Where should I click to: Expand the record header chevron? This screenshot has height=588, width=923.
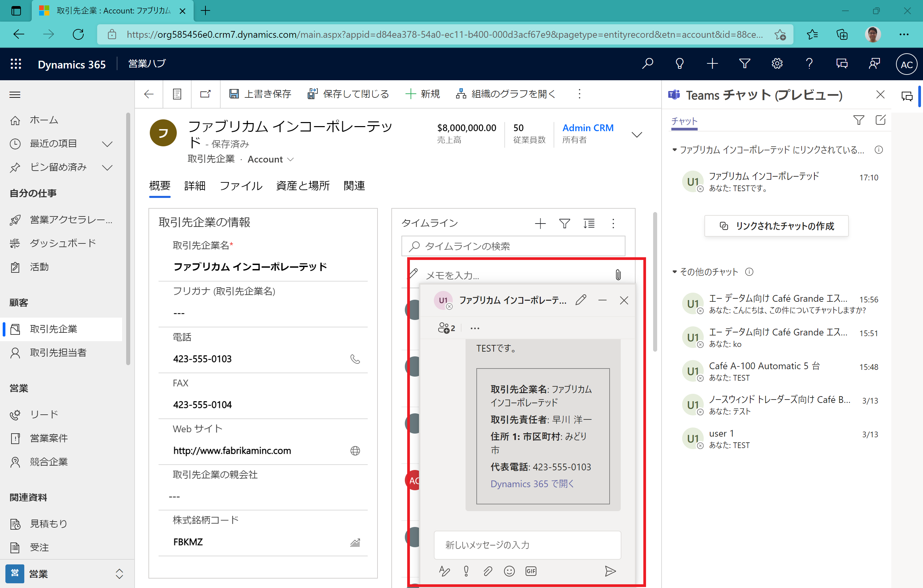637,135
